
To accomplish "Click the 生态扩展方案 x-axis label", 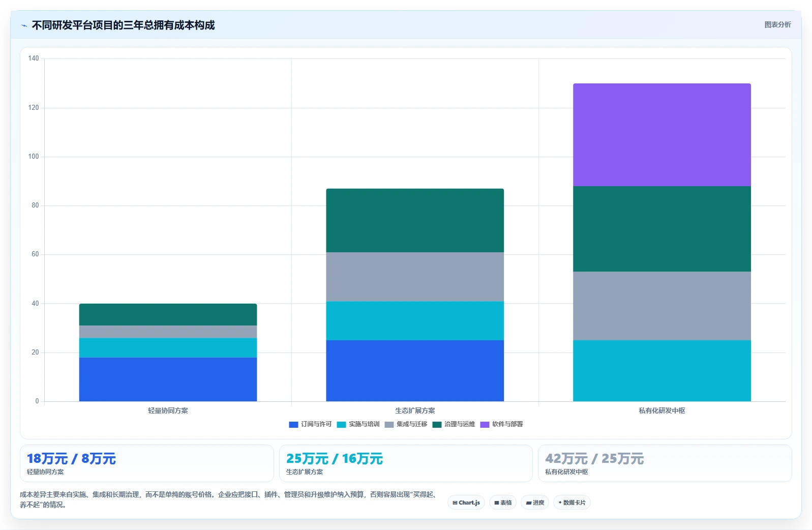I will coord(415,410).
